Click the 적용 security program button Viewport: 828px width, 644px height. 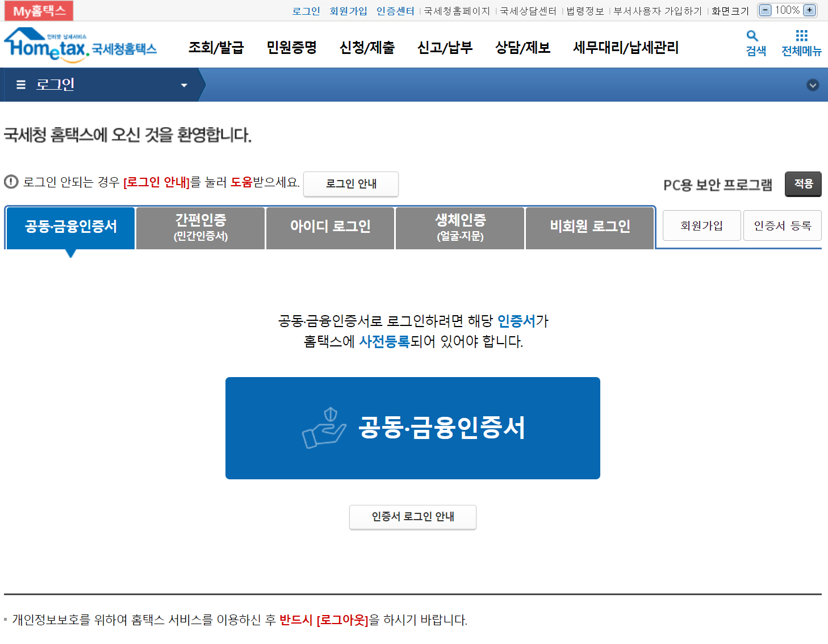click(803, 184)
